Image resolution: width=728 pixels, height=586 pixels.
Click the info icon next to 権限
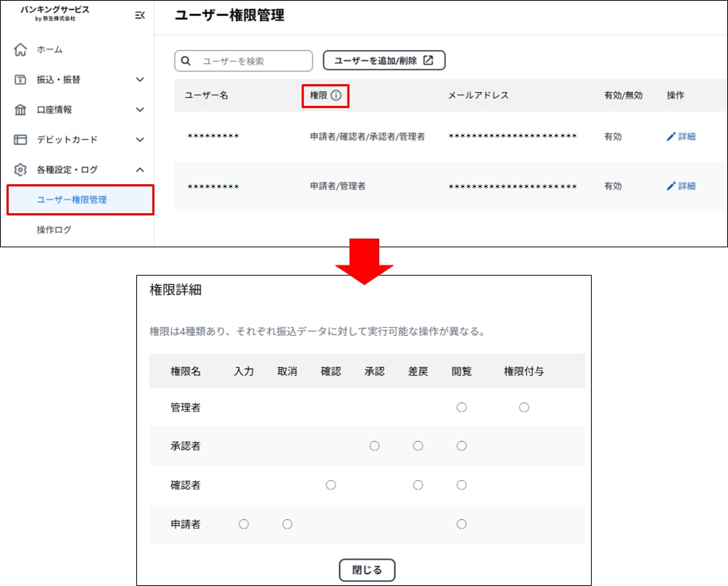click(336, 96)
